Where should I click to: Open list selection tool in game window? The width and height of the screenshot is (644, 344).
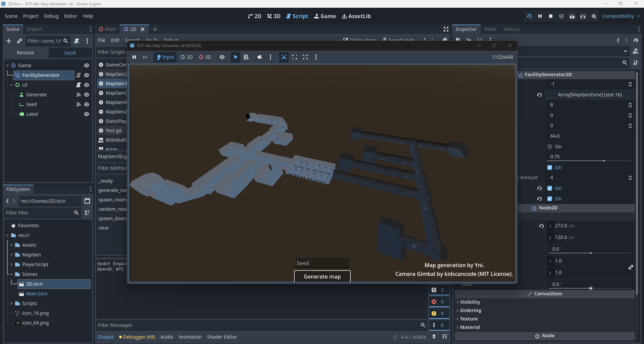(x=246, y=57)
